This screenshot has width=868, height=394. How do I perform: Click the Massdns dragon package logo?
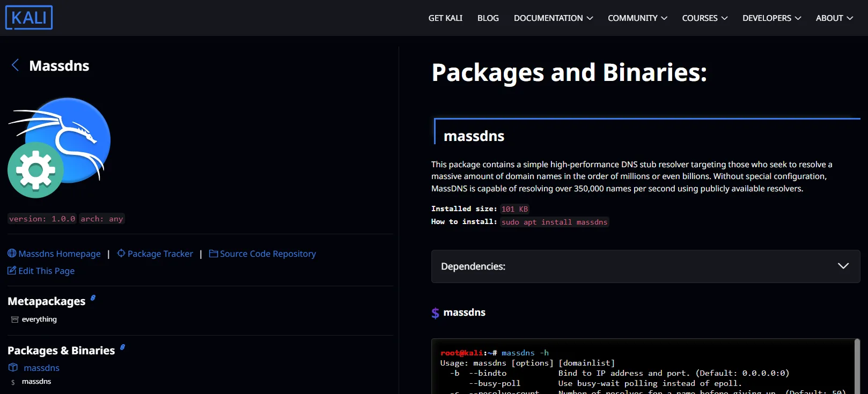(x=59, y=147)
